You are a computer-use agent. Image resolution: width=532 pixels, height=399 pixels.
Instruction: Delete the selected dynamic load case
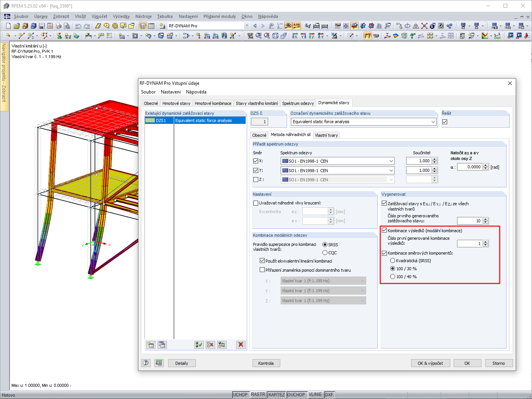coord(240,345)
